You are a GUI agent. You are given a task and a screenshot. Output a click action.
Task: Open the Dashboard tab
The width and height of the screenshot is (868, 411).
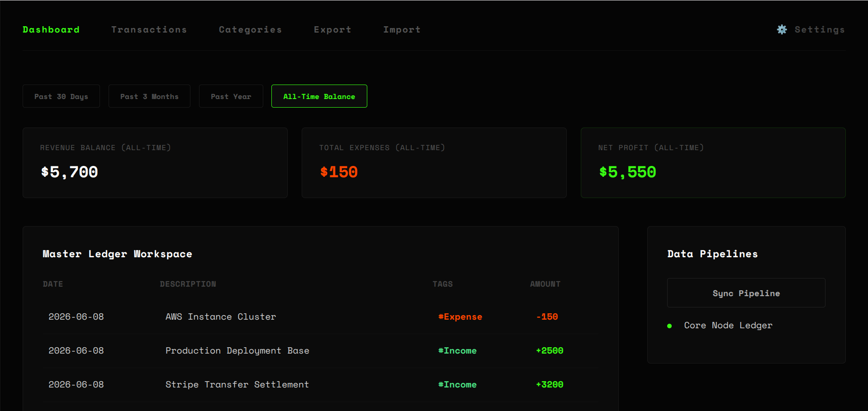[x=51, y=29]
